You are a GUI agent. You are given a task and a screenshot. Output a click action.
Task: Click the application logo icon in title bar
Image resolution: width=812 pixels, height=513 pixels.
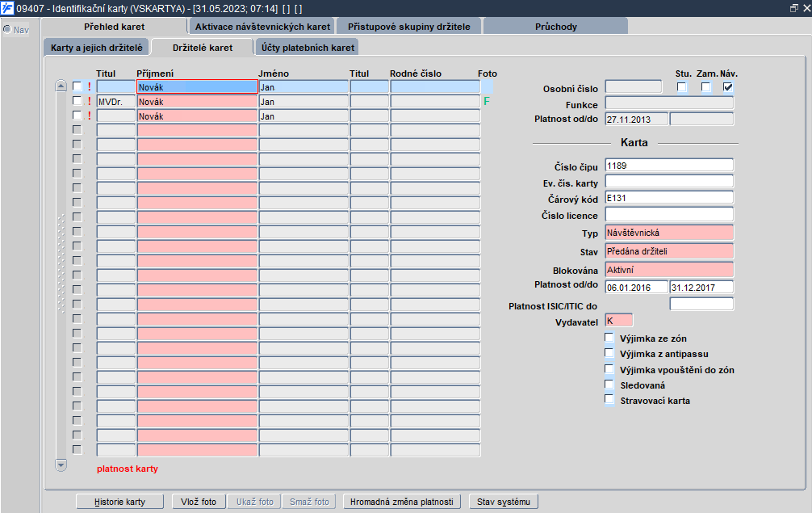(7, 8)
